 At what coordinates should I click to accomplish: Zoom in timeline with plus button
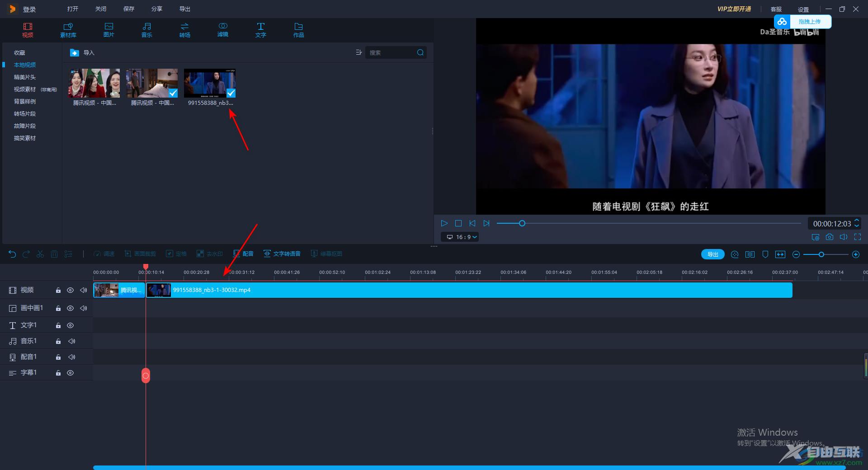click(x=856, y=254)
